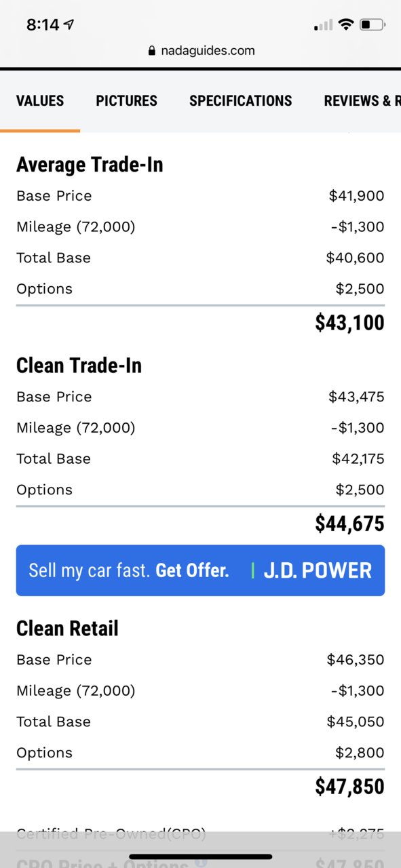The height and width of the screenshot is (868, 401).
Task: Tap the J.D. POWER logo in the banner
Action: [x=318, y=570]
